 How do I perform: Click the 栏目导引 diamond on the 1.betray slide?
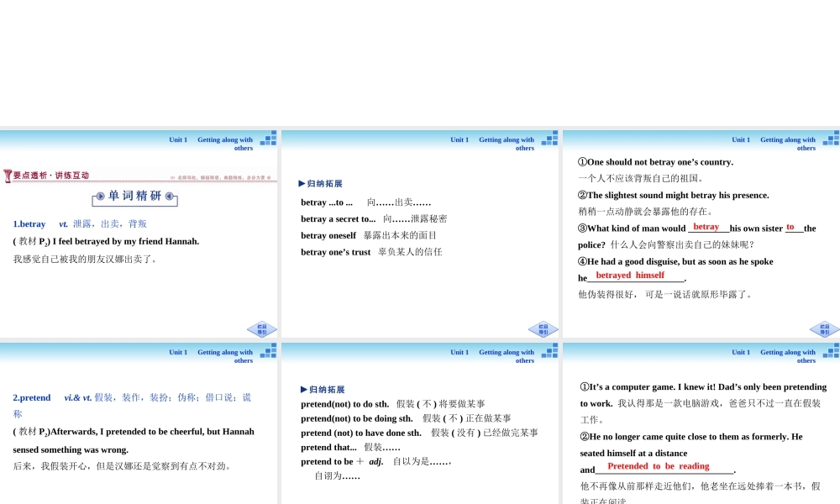click(x=262, y=329)
